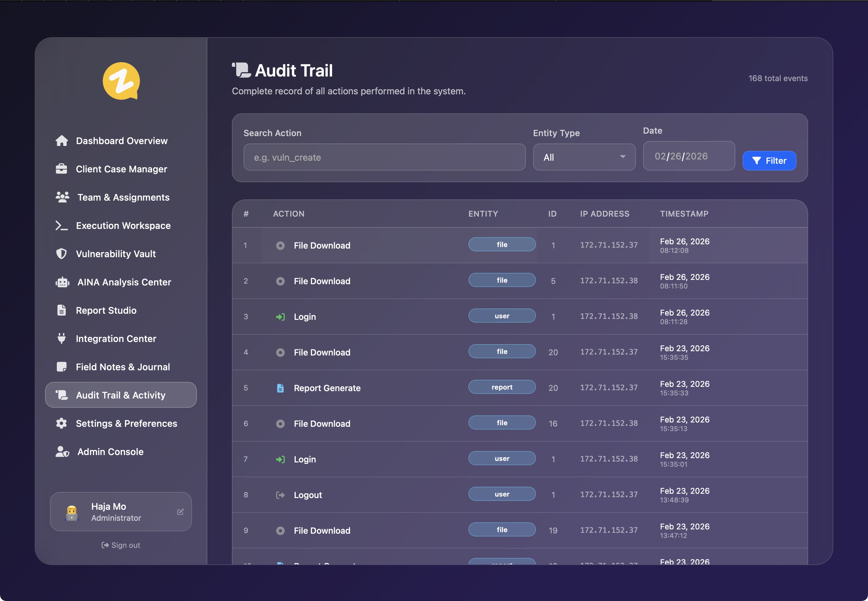Switch to Audit Trail & Activity
The image size is (868, 601).
[120, 395]
